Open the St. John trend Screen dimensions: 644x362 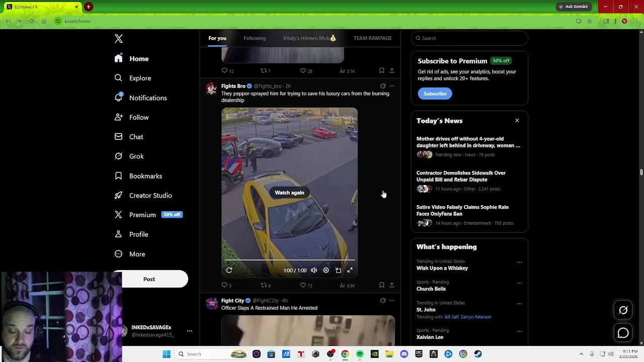click(426, 310)
